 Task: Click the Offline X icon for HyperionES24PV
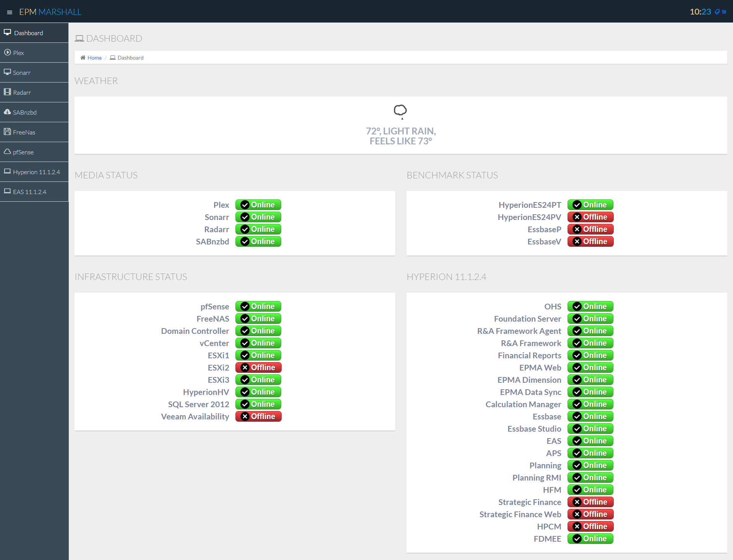[x=577, y=217]
